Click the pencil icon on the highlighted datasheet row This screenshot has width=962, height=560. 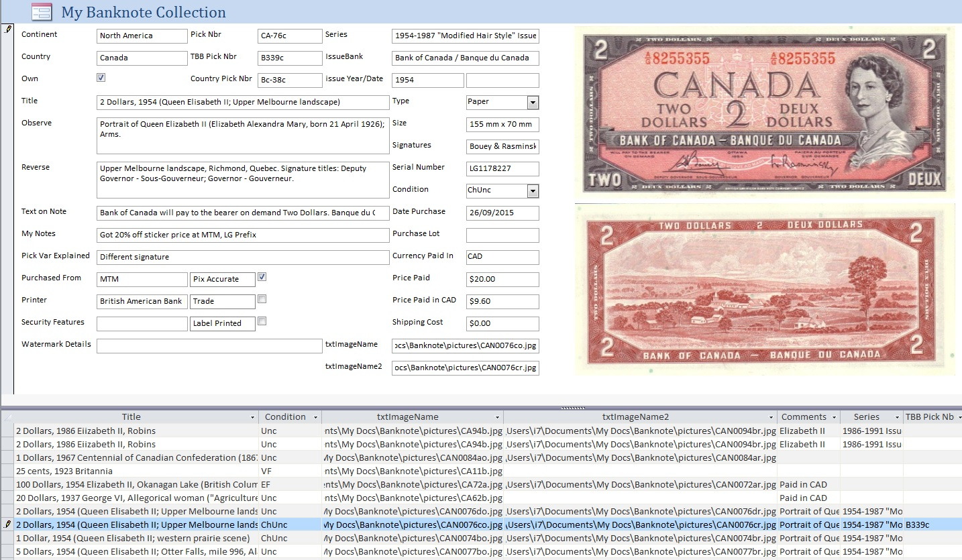7,524
